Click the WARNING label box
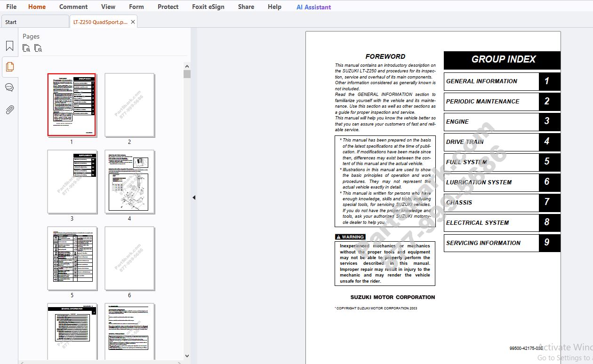Viewport: 593px width, 364px height. [350, 237]
